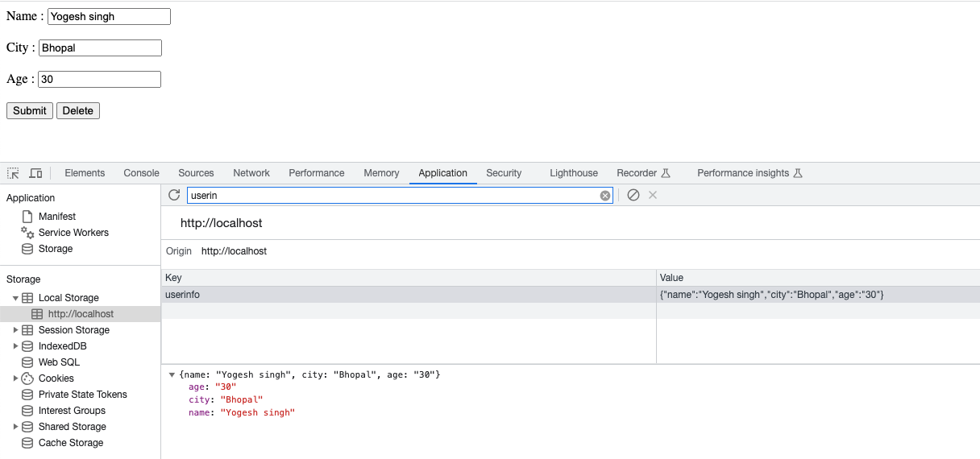Viewport: 980px width, 459px height.
Task: Open the Sources tab
Action: point(196,173)
